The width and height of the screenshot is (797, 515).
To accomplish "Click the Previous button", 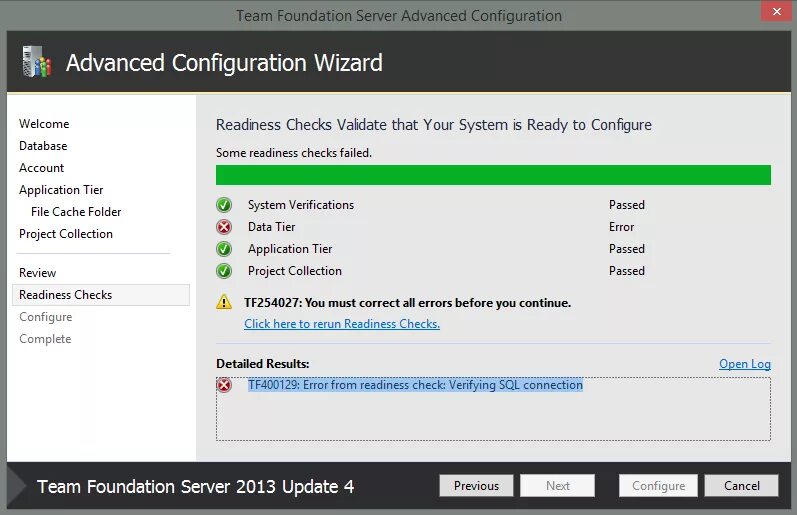I will point(476,486).
